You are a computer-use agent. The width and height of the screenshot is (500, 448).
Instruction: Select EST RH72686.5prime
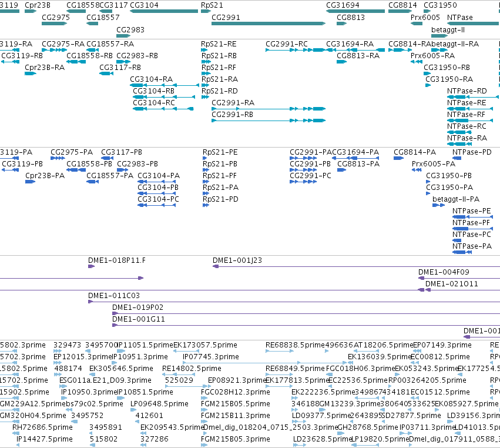[16, 433]
